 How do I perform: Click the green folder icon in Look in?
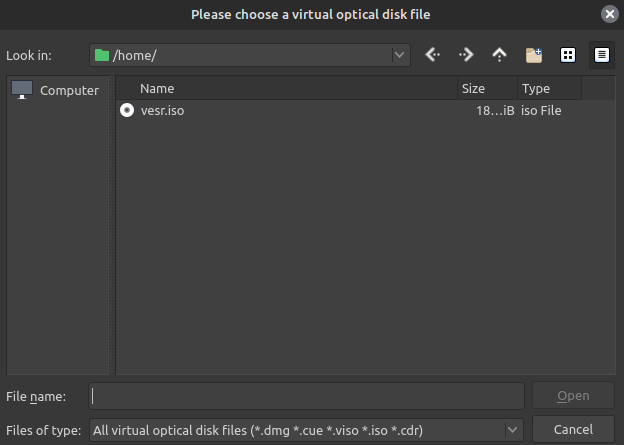pyautogui.click(x=102, y=55)
